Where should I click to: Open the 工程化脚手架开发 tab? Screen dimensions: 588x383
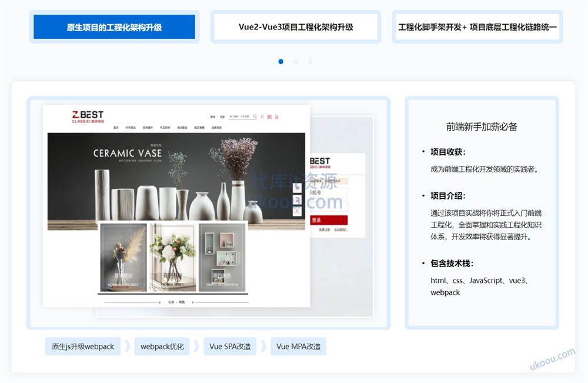pyautogui.click(x=477, y=26)
